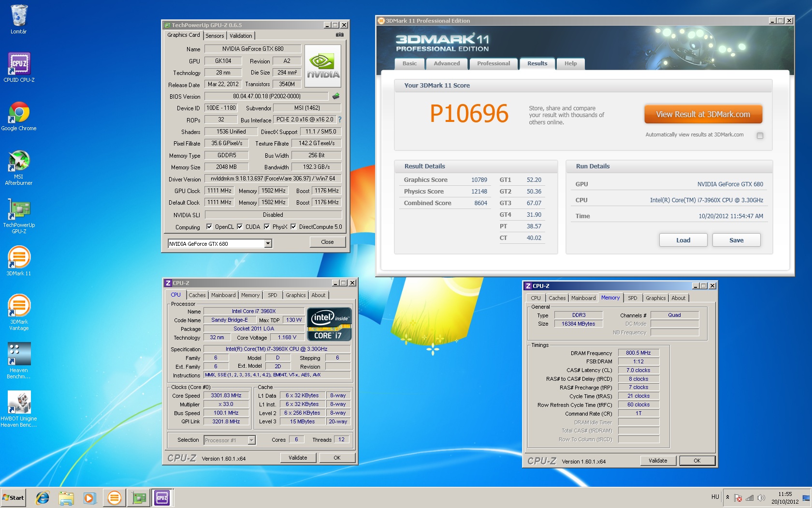
Task: Toggle the OpenCL checkbox in GPU-Z
Action: pos(209,226)
